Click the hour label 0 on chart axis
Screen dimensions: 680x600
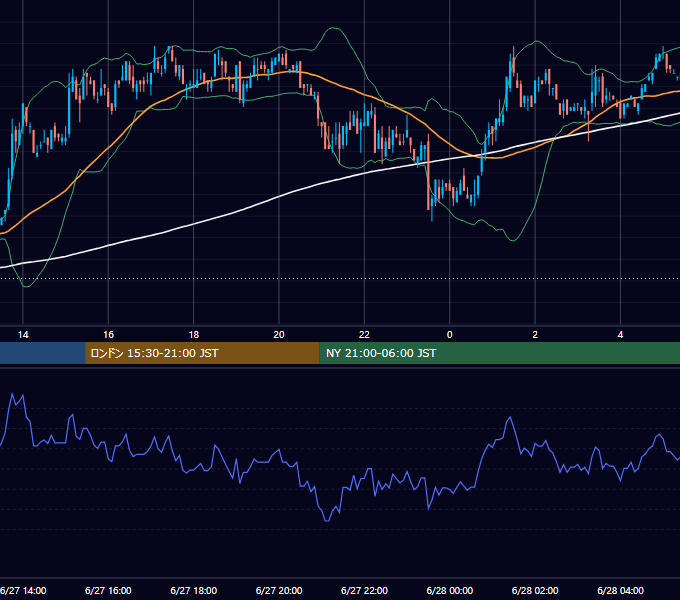pos(450,334)
